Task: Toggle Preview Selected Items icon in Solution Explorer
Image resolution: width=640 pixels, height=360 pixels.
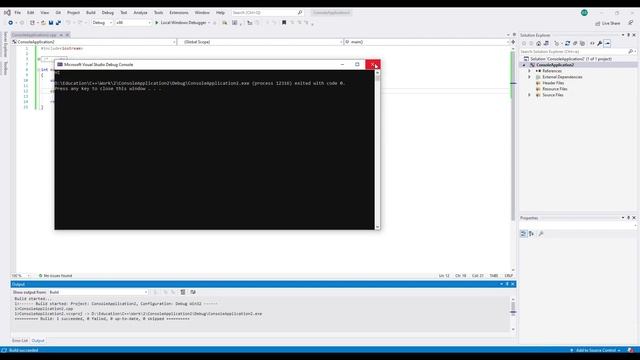Action: pos(607,43)
